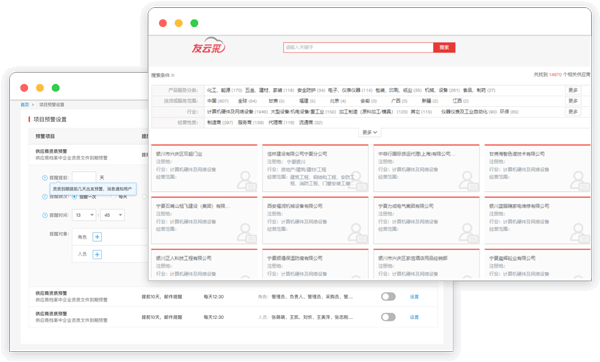Filter region by 新疆
This screenshot has width=600, height=362.
coord(429,101)
